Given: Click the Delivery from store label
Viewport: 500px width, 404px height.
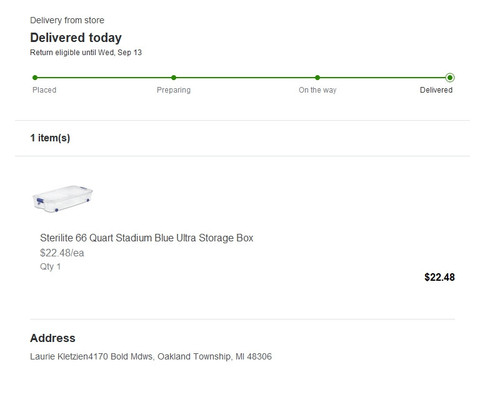Looking at the screenshot, I should (67, 20).
